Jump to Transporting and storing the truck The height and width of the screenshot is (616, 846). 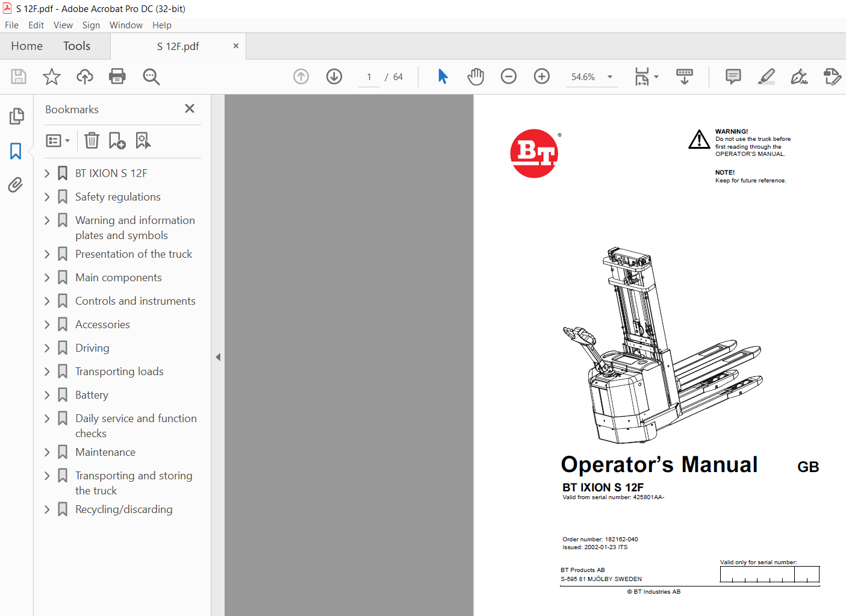pos(134,483)
